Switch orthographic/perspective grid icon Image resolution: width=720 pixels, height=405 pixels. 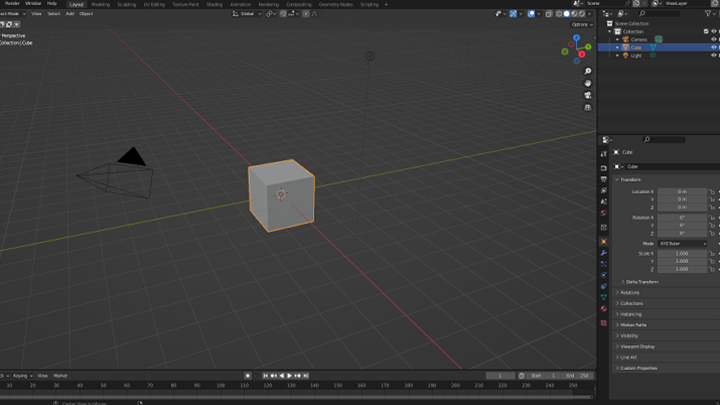pyautogui.click(x=588, y=107)
